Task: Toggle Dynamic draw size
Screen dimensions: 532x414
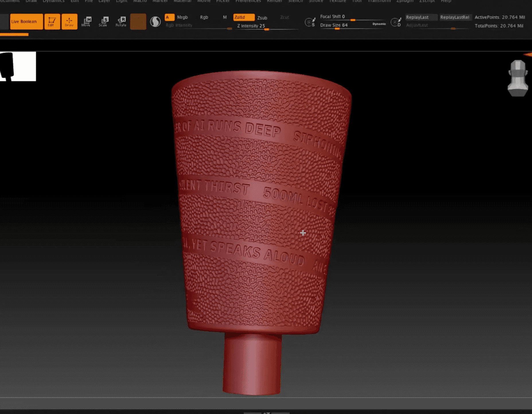Action: click(379, 24)
